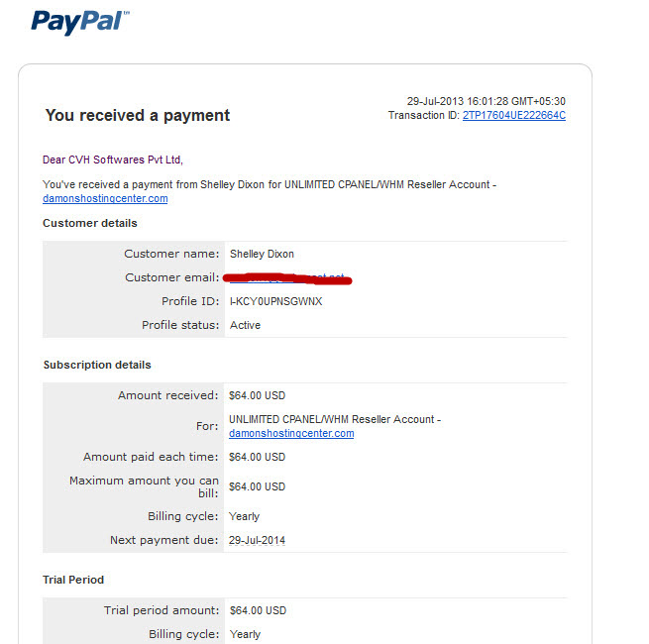Click the Customer details section heading
Screen dimensions: 649x644
[90, 223]
